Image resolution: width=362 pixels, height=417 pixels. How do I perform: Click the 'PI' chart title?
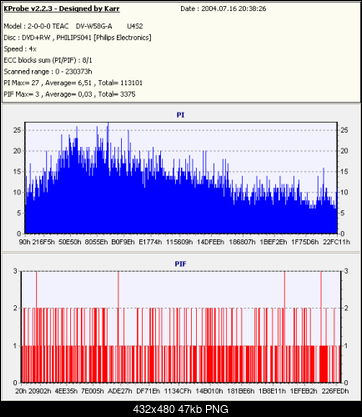(x=181, y=115)
